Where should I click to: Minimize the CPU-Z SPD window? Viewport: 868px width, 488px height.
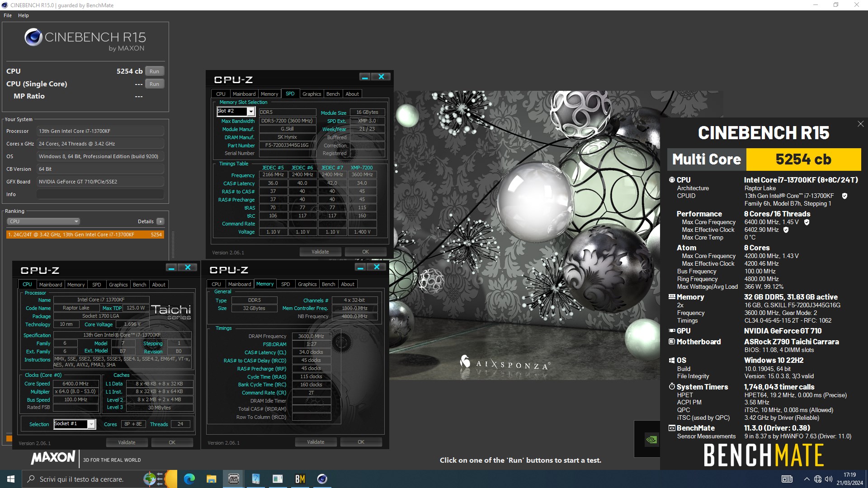[x=365, y=77]
